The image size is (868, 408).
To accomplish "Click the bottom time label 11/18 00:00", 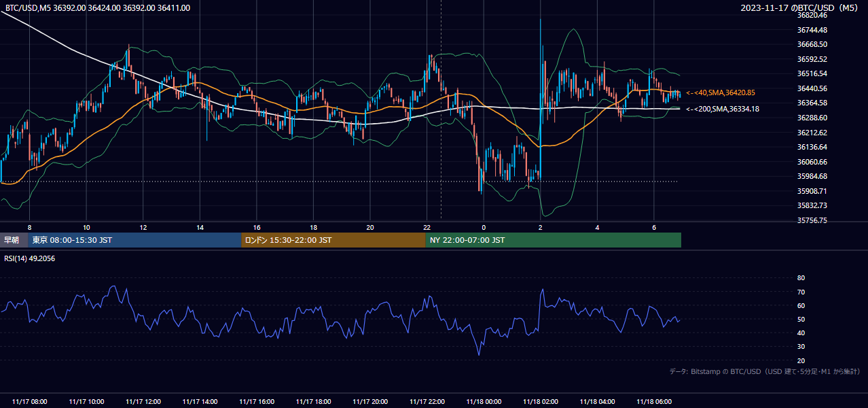I will [484, 401].
